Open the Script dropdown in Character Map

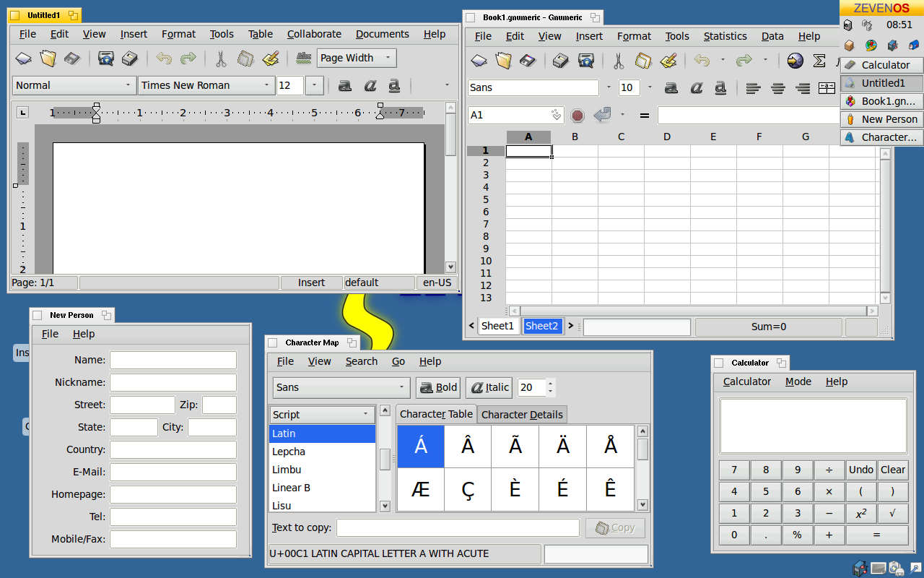click(x=322, y=415)
